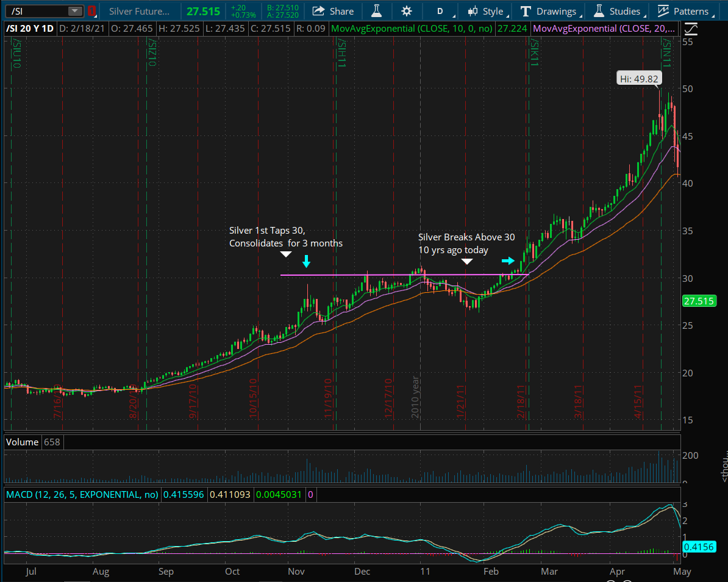
Task: Select the 'Silver Breaks Above 30' text note
Action: (x=466, y=243)
